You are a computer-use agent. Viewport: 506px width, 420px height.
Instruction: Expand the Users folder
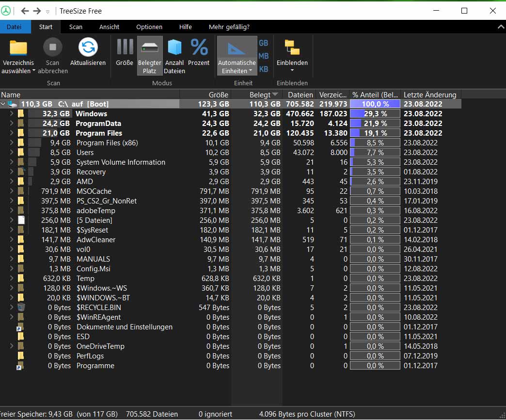click(12, 152)
